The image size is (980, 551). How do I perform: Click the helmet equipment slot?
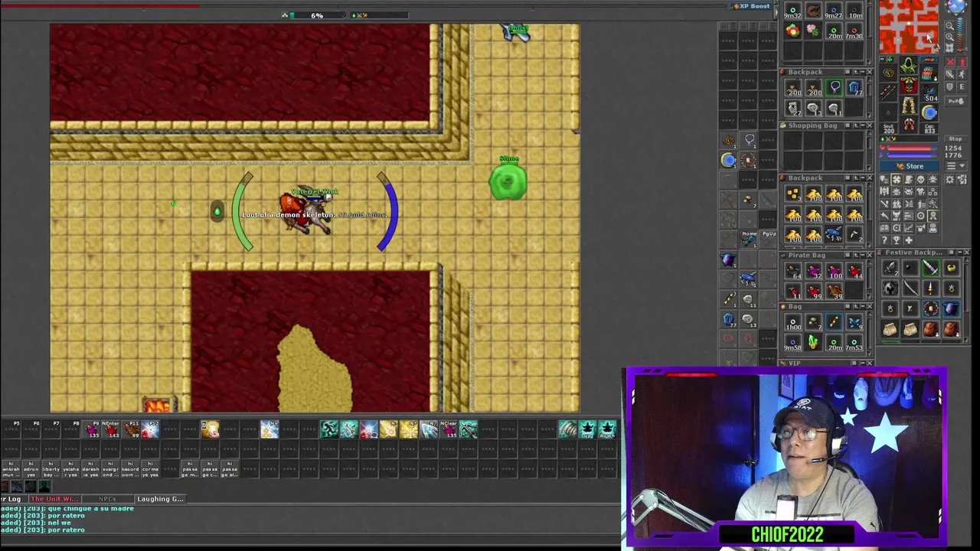909,65
